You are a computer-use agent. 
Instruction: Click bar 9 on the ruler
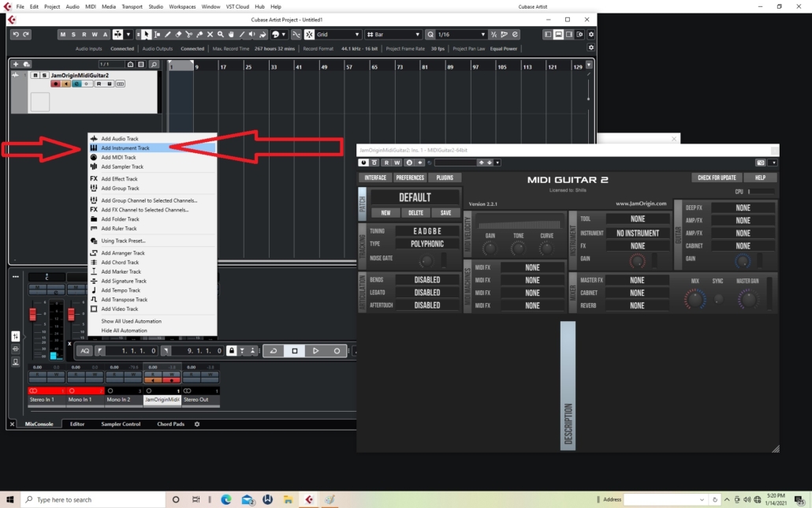[196, 67]
